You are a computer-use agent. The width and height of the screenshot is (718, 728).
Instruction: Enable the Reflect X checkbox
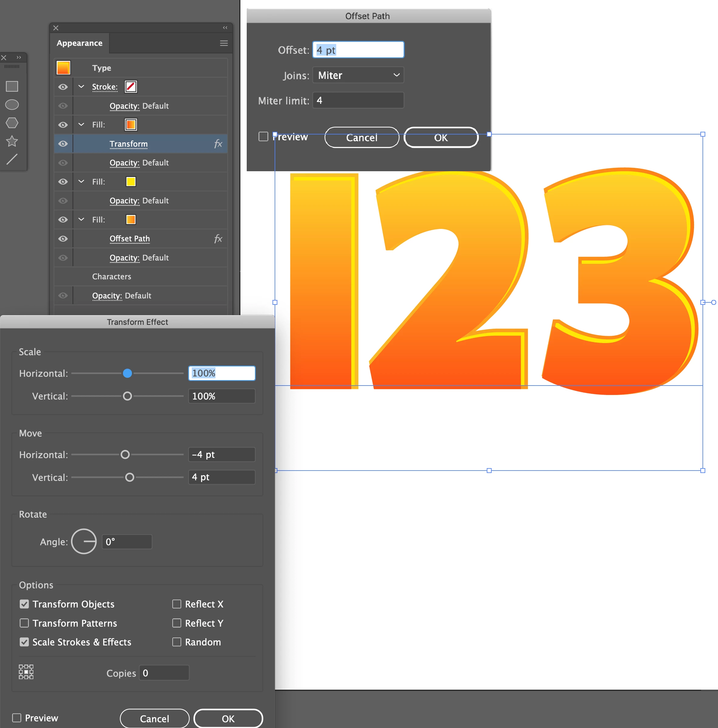click(177, 604)
